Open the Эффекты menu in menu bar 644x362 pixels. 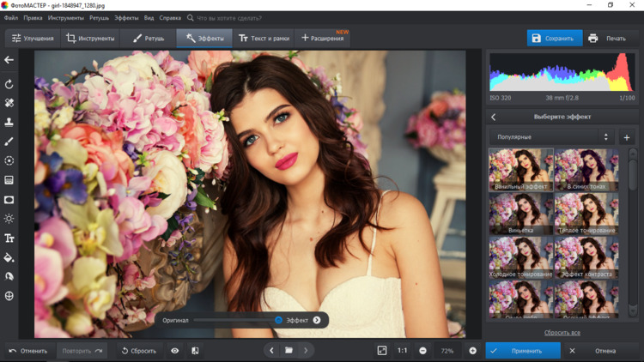click(126, 17)
